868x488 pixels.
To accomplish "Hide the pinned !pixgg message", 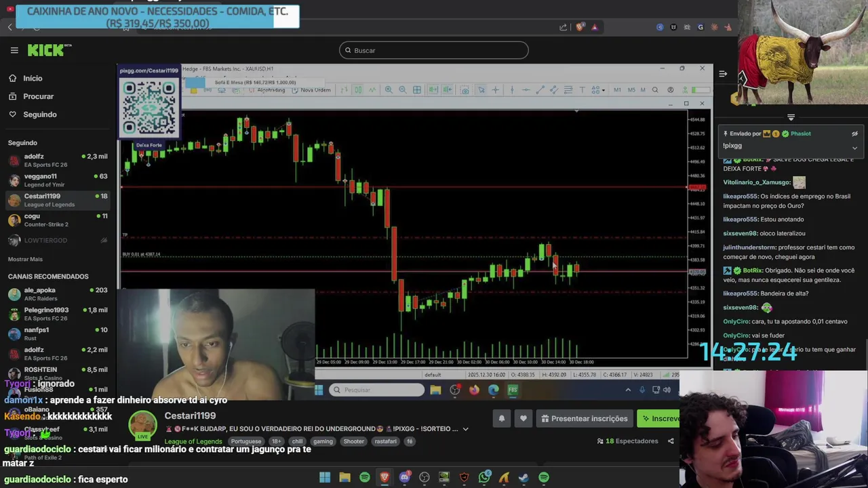I will (x=854, y=134).
